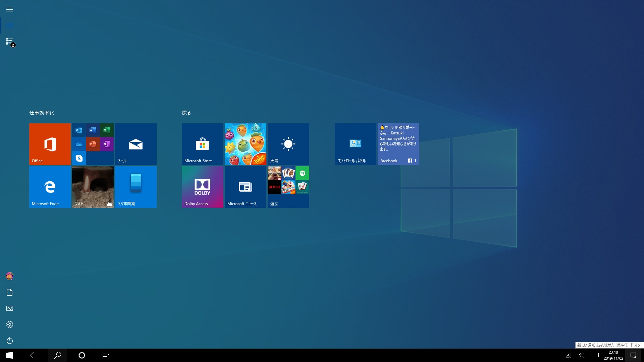Image resolution: width=644 pixels, height=362 pixels.
Task: Open フォト (Photos) tile
Action: click(x=93, y=186)
